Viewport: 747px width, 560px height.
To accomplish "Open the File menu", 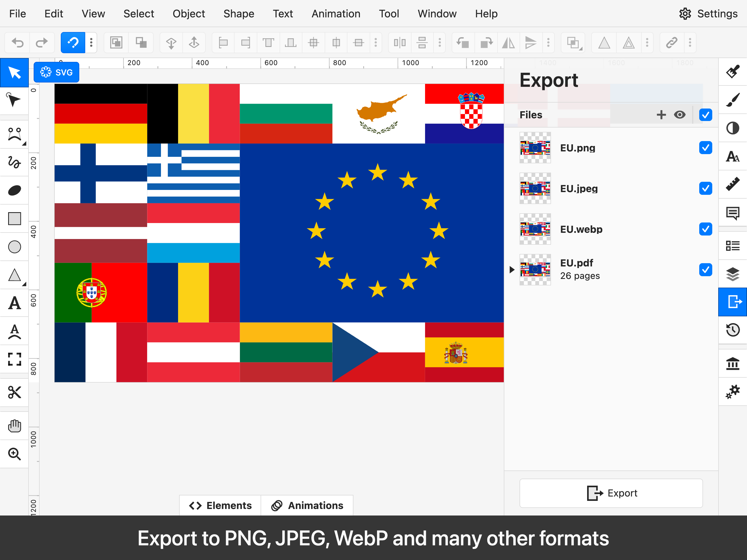I will tap(18, 14).
